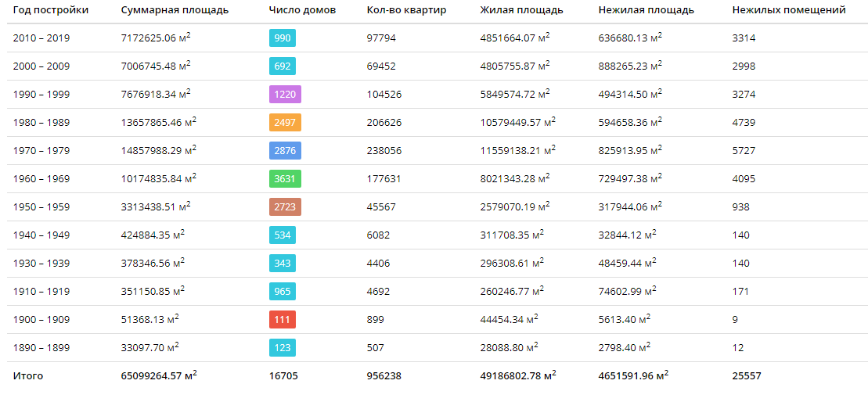This screenshot has height=402, width=868.
Task: Click the Нежилых помещений column header
Action: click(x=789, y=10)
